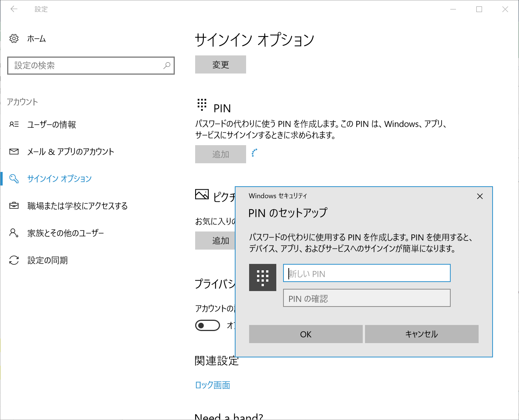Select the ユーザーの情報 person icon

(x=14, y=124)
